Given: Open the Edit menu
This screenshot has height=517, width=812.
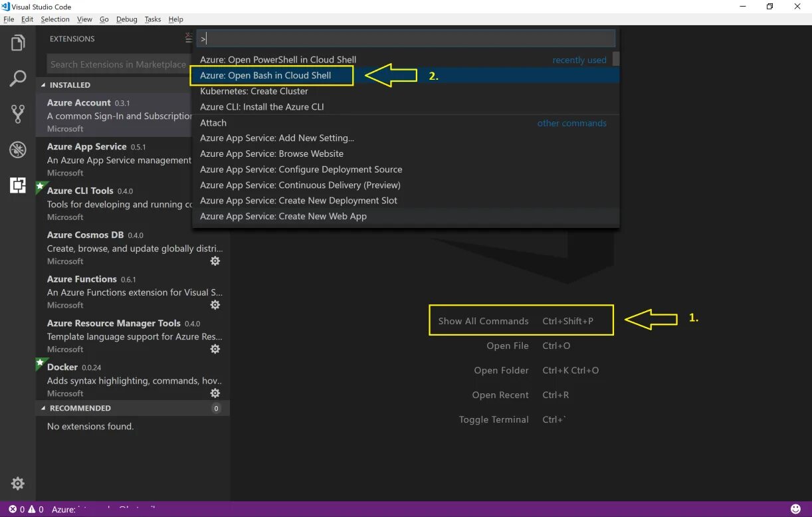Looking at the screenshot, I should click(x=27, y=19).
